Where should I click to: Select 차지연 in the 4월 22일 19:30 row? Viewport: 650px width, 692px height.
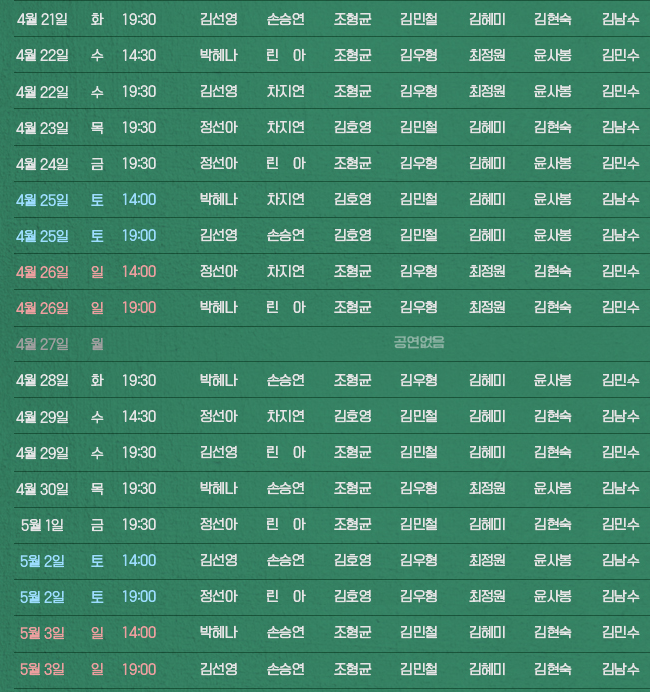click(286, 91)
